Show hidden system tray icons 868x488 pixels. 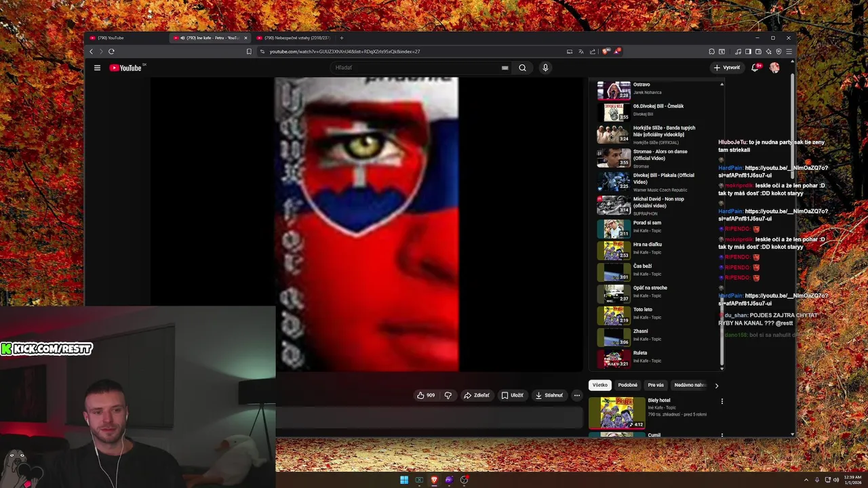coord(806,480)
